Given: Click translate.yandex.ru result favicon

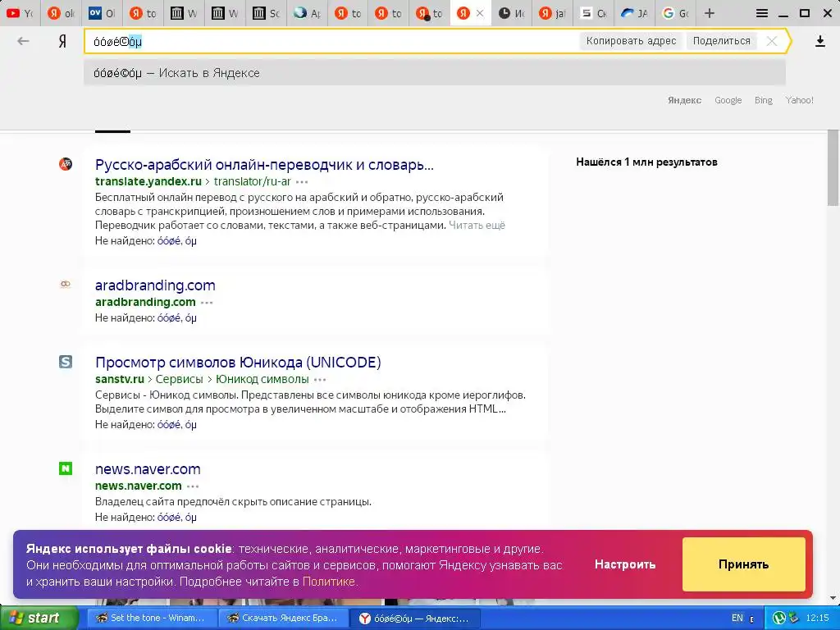Looking at the screenshot, I should pos(66,164).
